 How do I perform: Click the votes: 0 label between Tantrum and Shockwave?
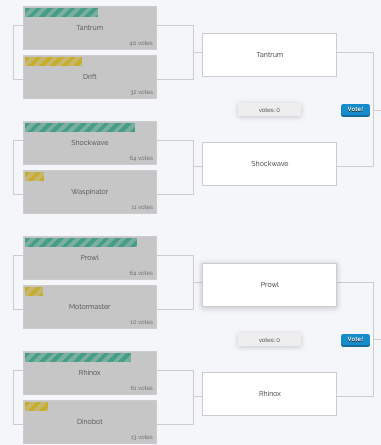[x=269, y=110]
